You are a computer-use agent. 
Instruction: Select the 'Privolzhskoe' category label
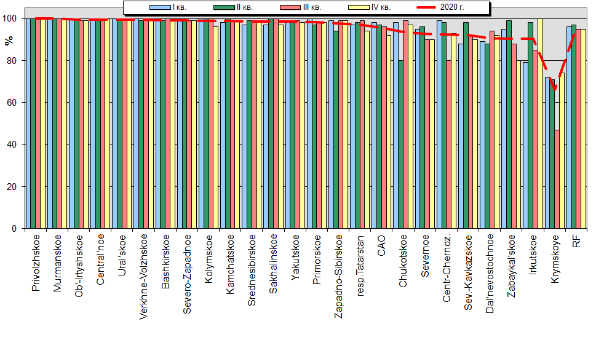click(36, 263)
